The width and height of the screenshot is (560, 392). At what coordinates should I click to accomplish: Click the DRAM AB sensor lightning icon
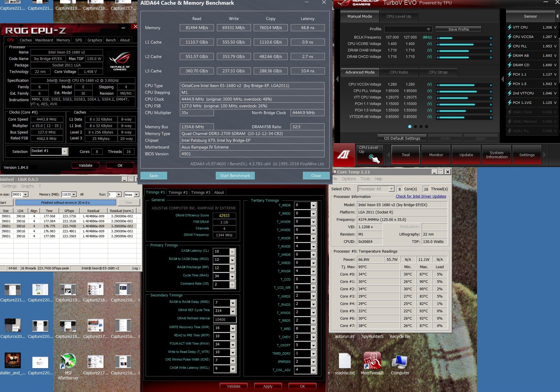point(509,56)
